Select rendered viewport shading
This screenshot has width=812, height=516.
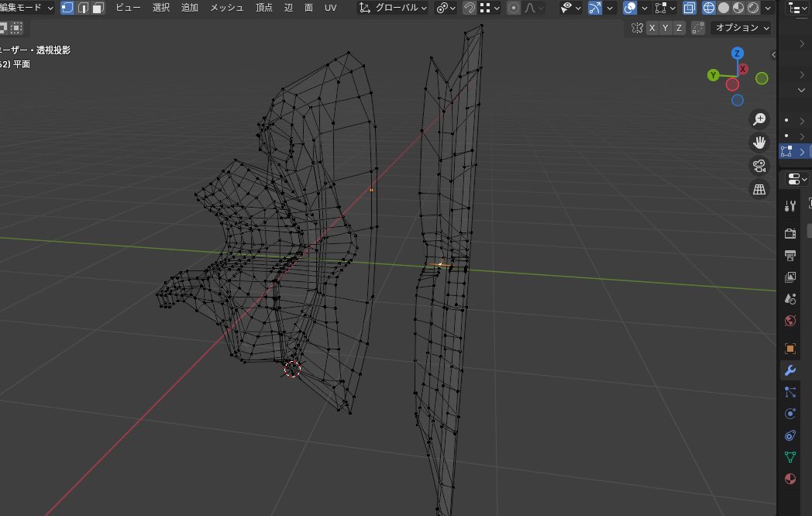(753, 8)
